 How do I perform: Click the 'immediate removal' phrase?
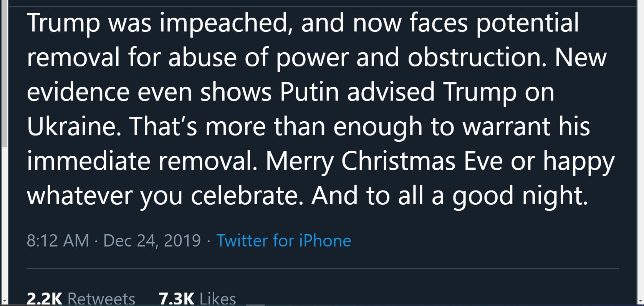tap(142, 161)
